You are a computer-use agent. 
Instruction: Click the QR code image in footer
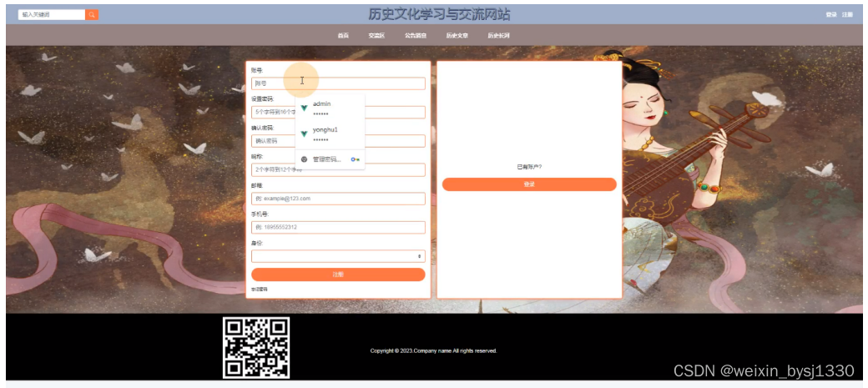pos(256,348)
